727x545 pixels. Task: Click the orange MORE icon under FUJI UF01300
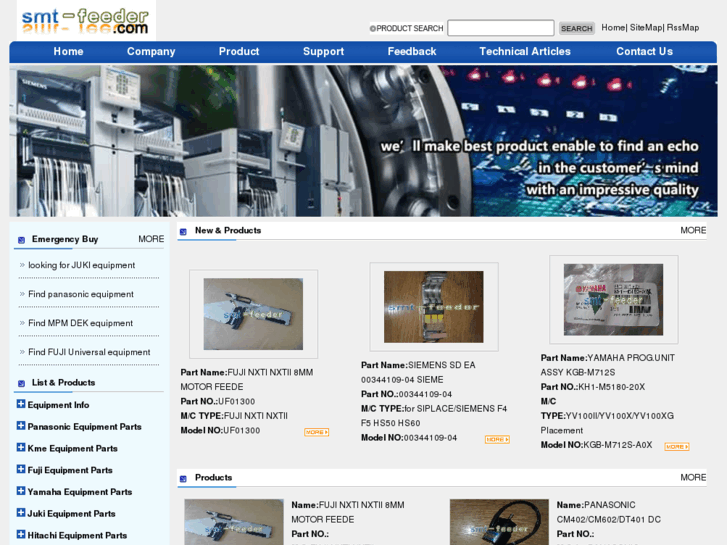tap(317, 432)
